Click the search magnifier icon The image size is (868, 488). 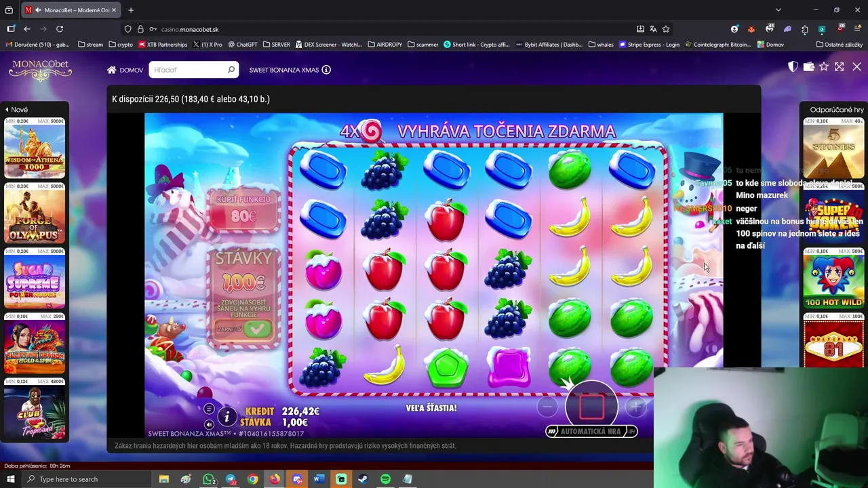coord(231,70)
